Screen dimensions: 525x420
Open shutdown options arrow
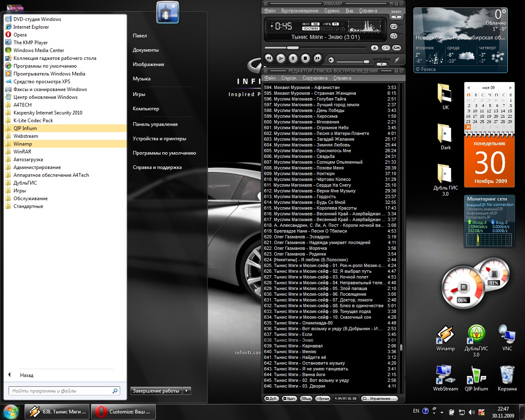tap(187, 391)
